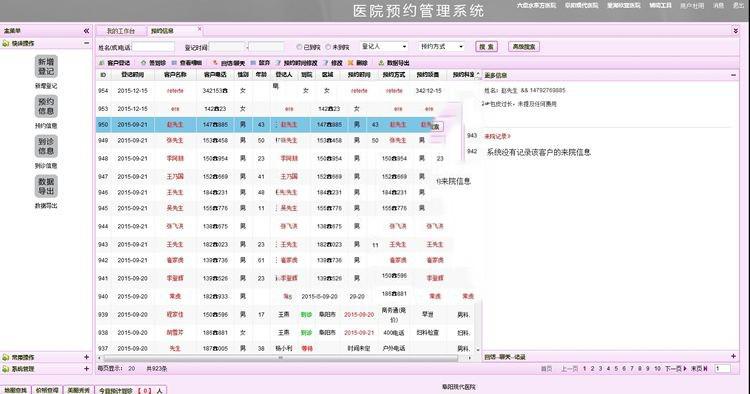Switch to the 预约信息 tab
This screenshot has height=394, width=750.
163,31
